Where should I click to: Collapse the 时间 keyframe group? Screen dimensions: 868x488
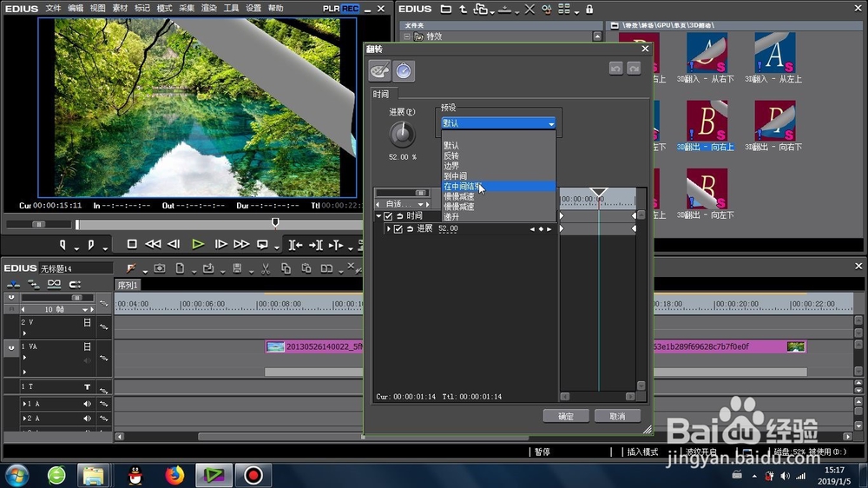click(x=378, y=216)
